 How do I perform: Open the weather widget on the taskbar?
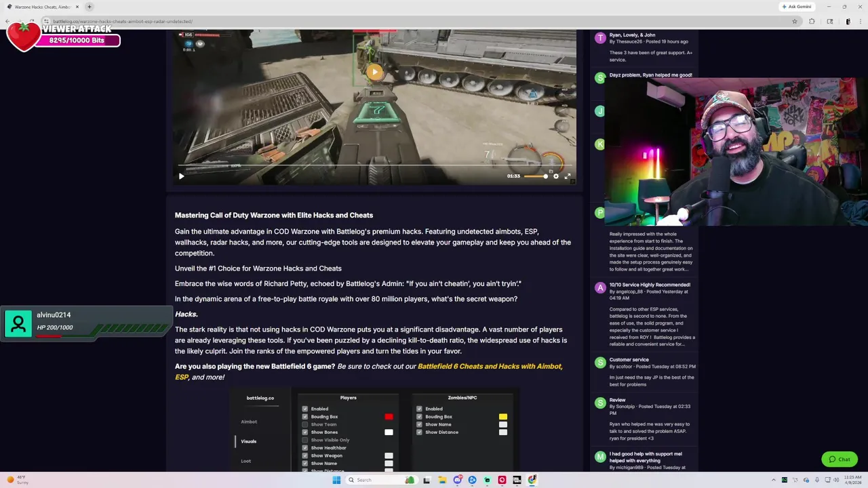[16, 480]
